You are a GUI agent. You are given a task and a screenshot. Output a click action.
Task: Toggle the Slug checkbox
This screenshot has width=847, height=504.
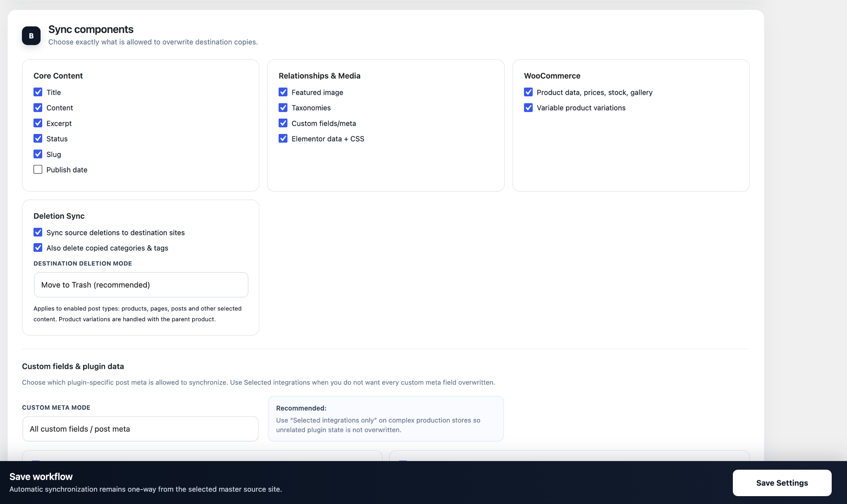[38, 154]
